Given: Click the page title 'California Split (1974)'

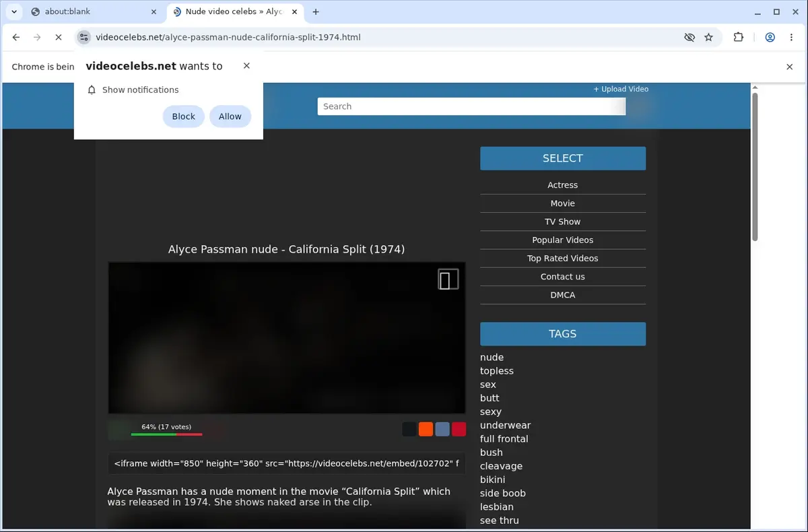Looking at the screenshot, I should click(347, 249).
